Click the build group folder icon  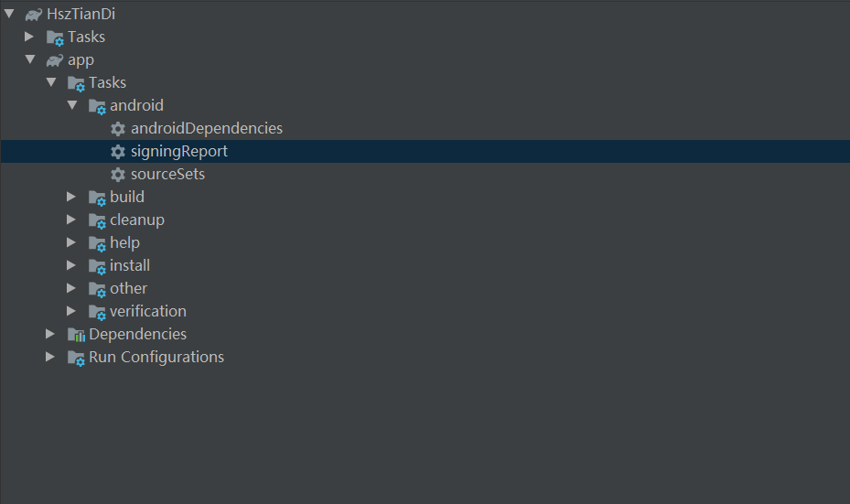pyautogui.click(x=97, y=198)
